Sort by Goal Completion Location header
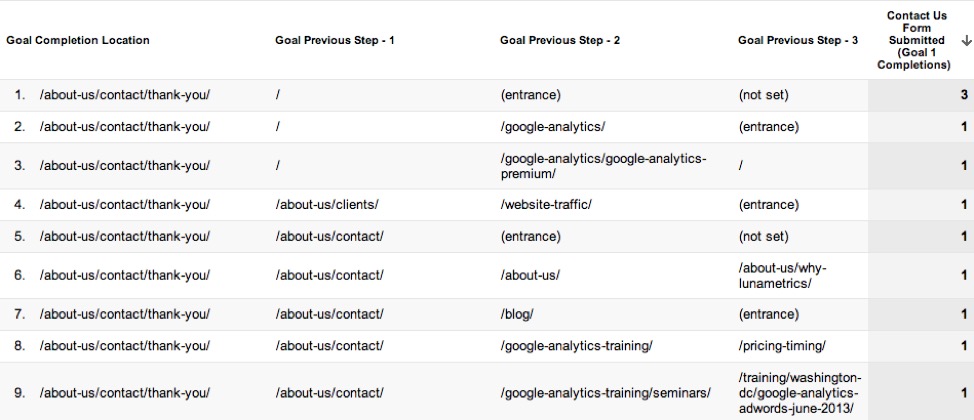 (x=78, y=41)
